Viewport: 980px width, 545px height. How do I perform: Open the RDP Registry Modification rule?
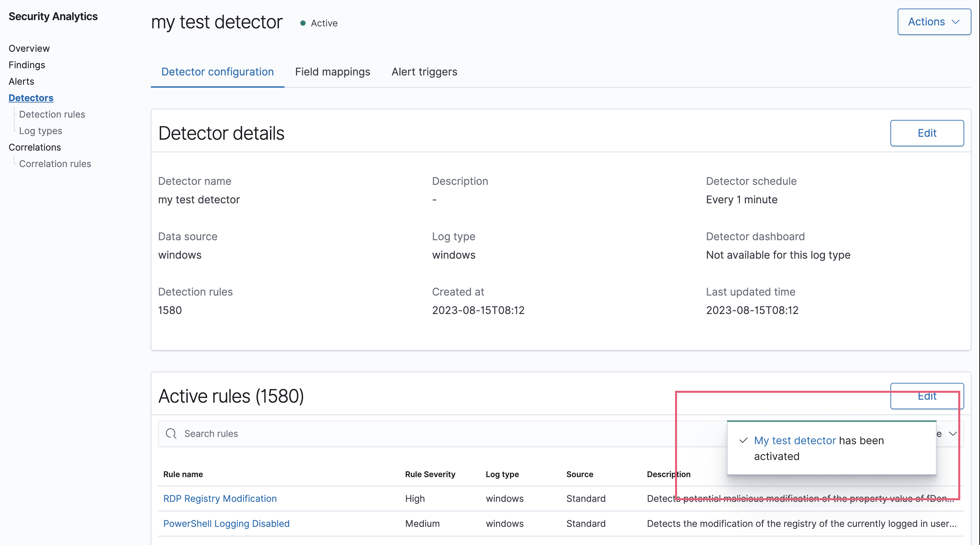pyautogui.click(x=220, y=499)
